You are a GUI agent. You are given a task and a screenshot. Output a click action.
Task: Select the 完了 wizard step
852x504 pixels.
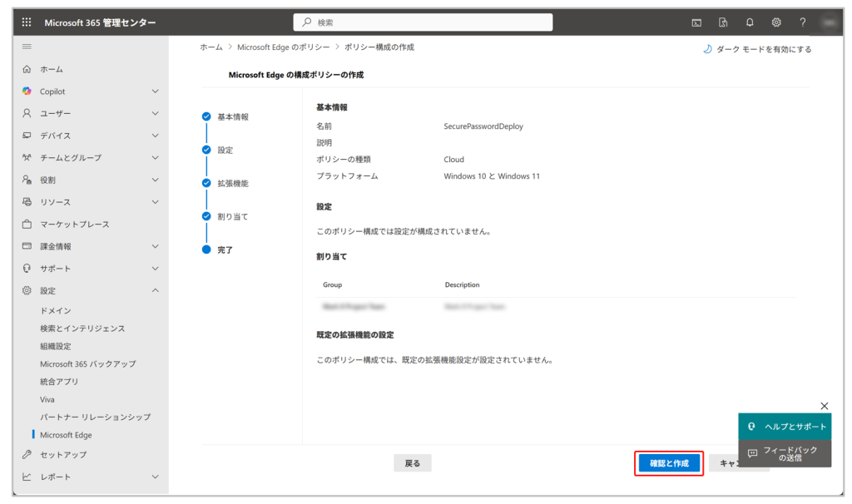(x=225, y=250)
